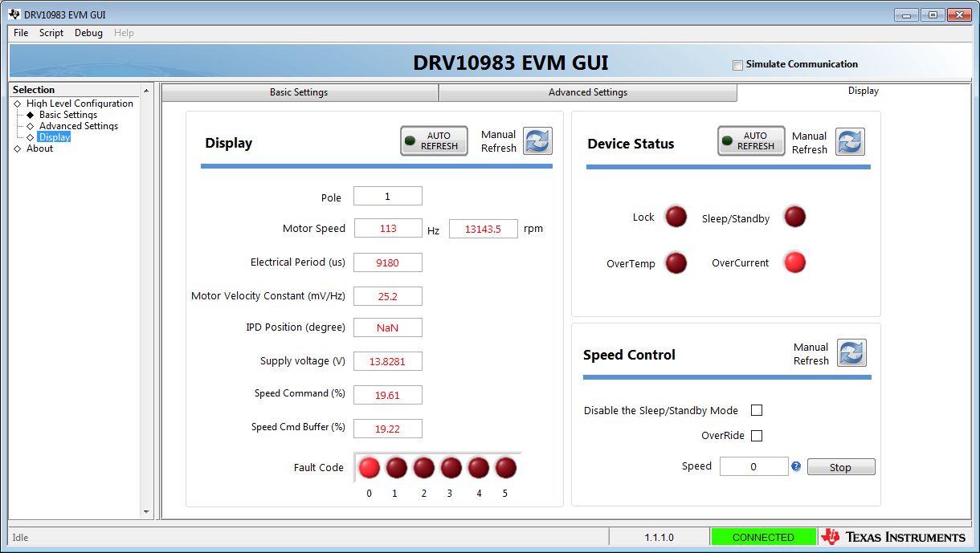The height and width of the screenshot is (553, 980).
Task: Click Motor Velocity Constant value field
Action: [x=388, y=296]
